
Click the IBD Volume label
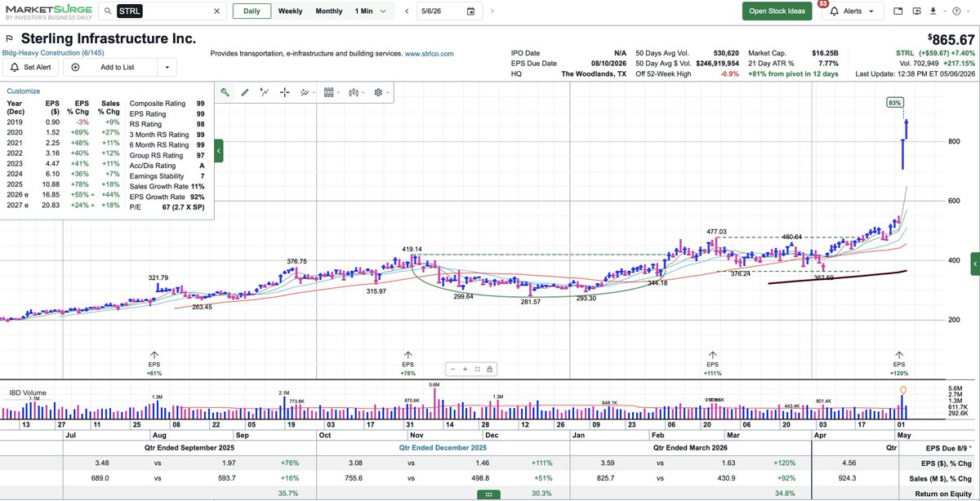click(26, 393)
